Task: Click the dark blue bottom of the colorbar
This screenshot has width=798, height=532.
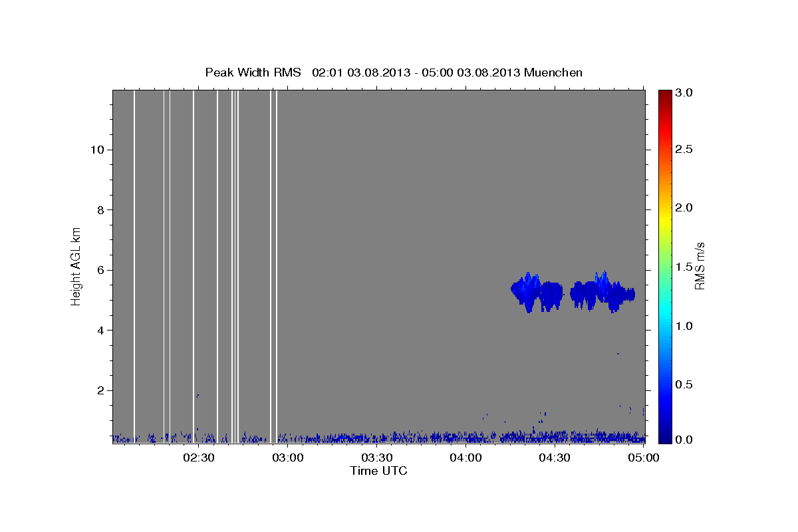Action: pos(665,438)
